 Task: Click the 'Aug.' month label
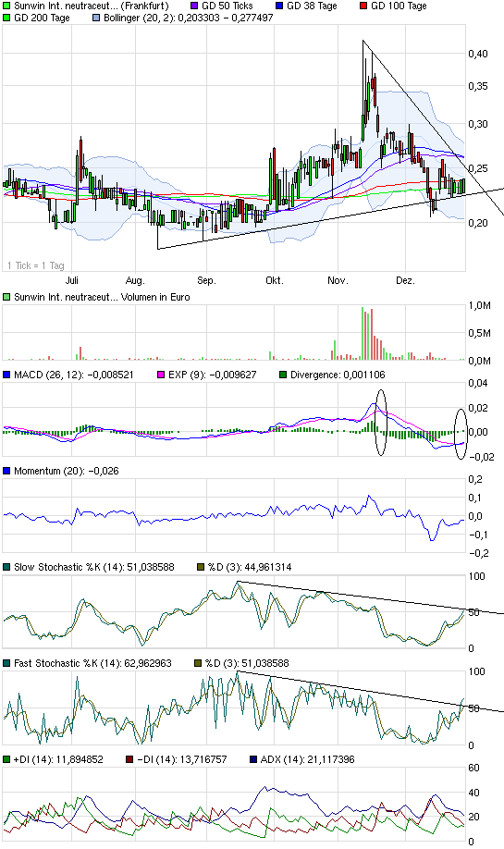(135, 280)
